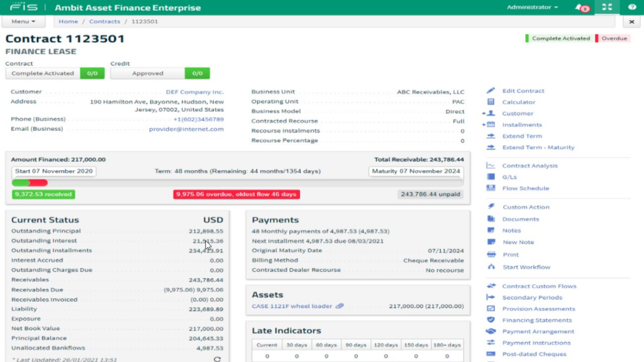
Task: Click the Edit Contract pencil icon
Action: (x=491, y=90)
